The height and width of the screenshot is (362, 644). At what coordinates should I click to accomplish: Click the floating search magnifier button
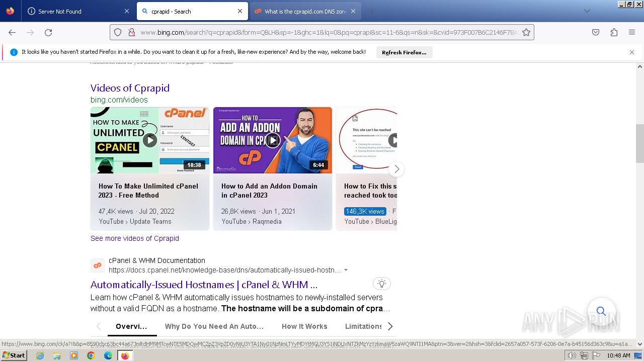(601, 311)
